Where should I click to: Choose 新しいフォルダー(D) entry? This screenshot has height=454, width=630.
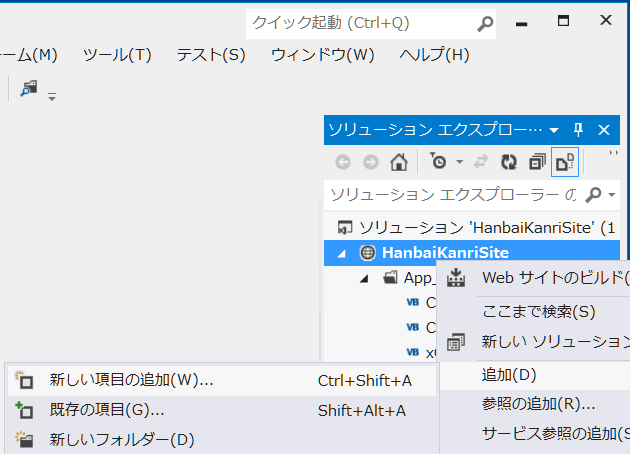coord(222,440)
